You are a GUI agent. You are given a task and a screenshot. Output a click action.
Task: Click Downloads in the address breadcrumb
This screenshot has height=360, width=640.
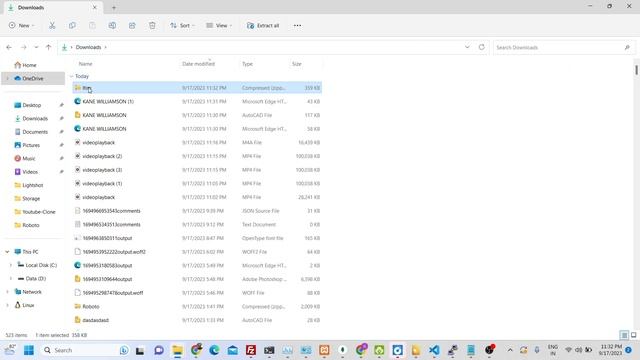click(88, 47)
